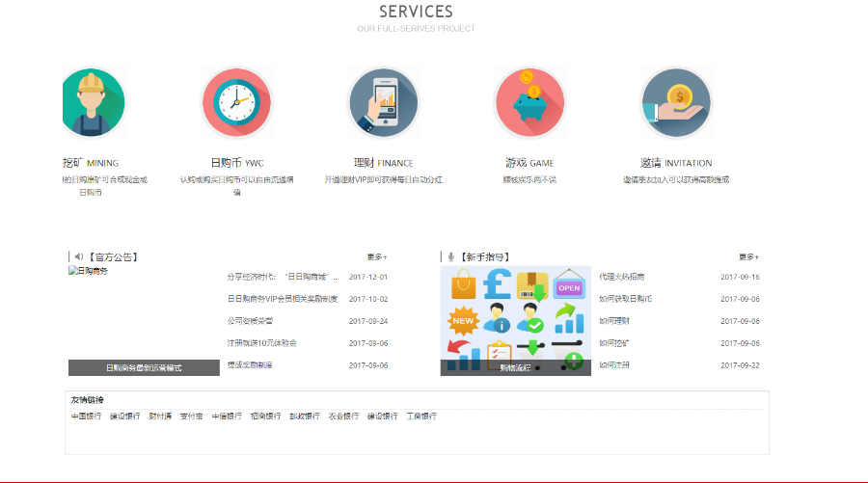Click date 2017-09-24 in announcements
Image resolution: width=868 pixels, height=483 pixels.
click(x=368, y=321)
